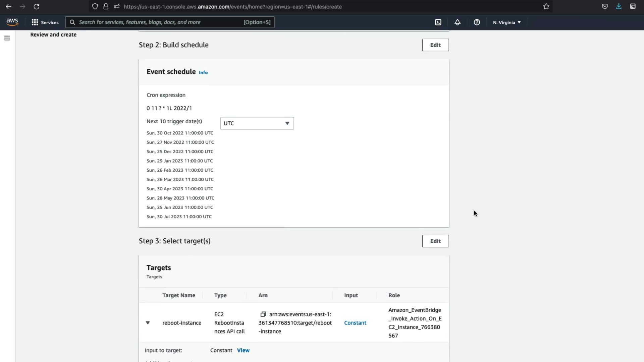
Task: Click the Constant input link
Action: click(x=355, y=323)
